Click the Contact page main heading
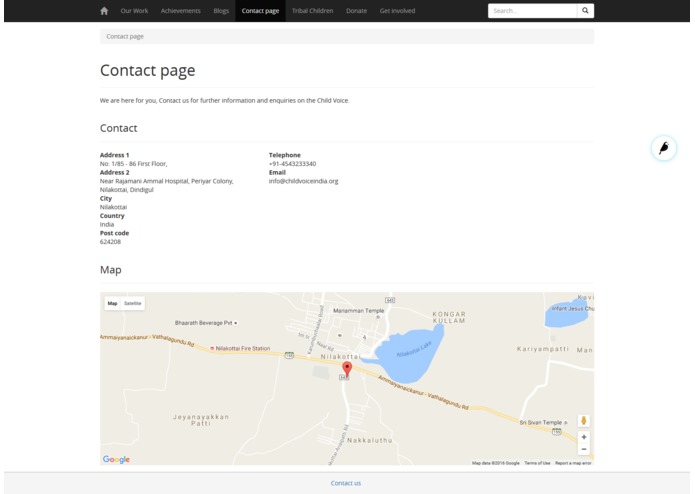The width and height of the screenshot is (695, 494). click(x=148, y=70)
